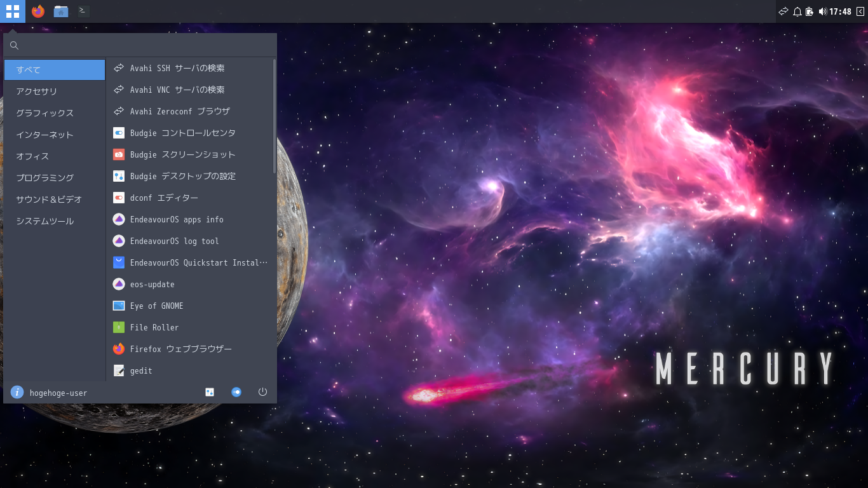Open the clock showing 17:48
Image resolution: width=868 pixels, height=488 pixels.
(840, 11)
